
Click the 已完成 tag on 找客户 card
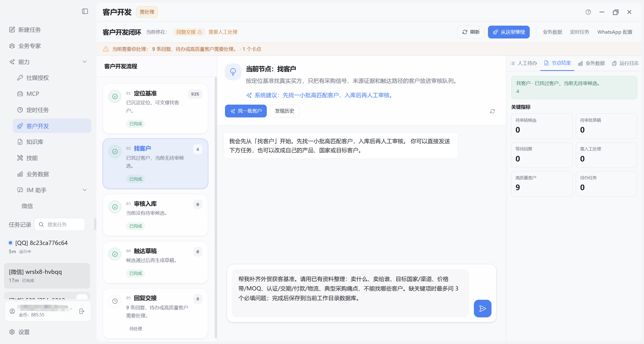point(136,179)
